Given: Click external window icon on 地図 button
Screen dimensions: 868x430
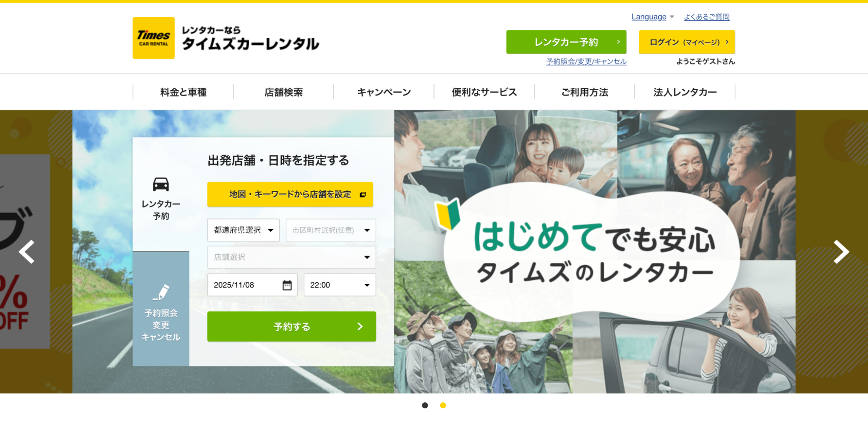Looking at the screenshot, I should tap(363, 195).
